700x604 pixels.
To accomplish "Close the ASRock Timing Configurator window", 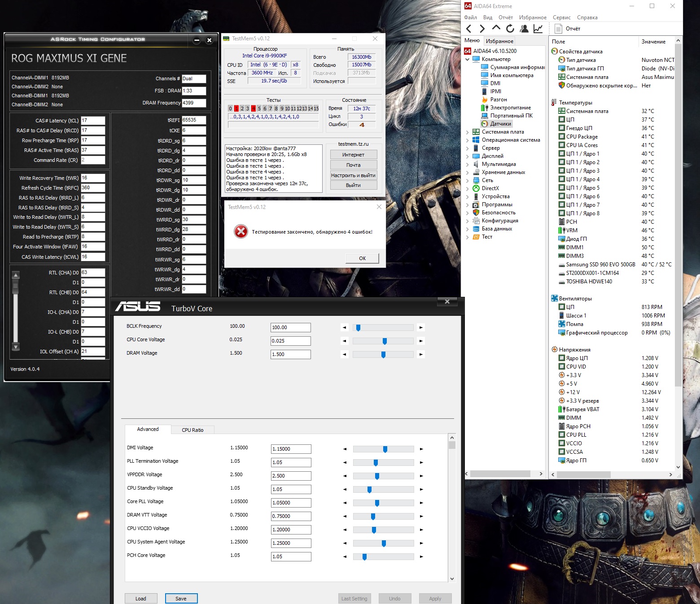I will click(x=209, y=40).
